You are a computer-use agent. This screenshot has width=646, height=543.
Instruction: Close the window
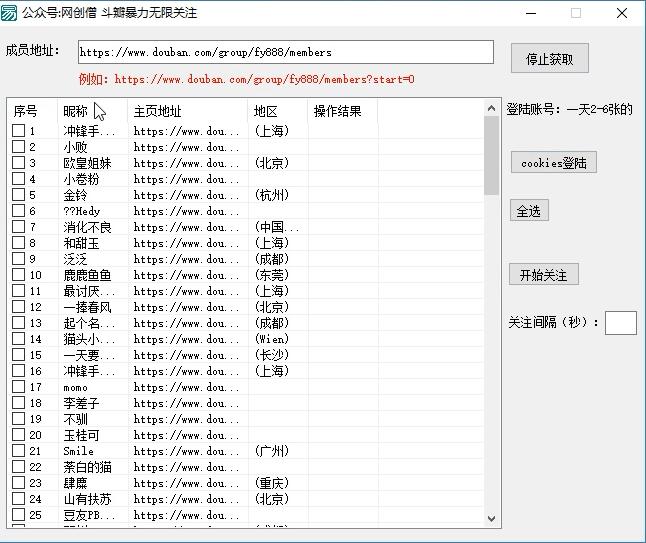(622, 13)
